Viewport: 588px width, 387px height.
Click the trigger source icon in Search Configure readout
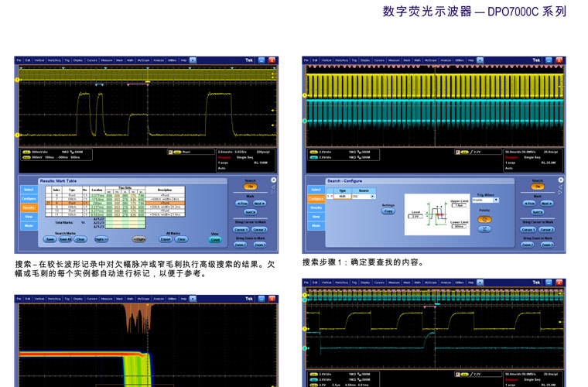[457, 152]
